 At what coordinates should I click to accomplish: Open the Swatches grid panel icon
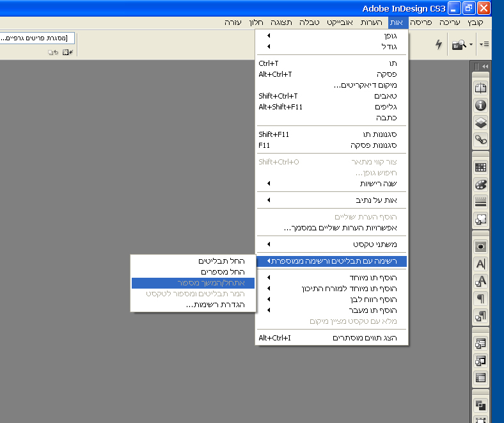coord(480,167)
